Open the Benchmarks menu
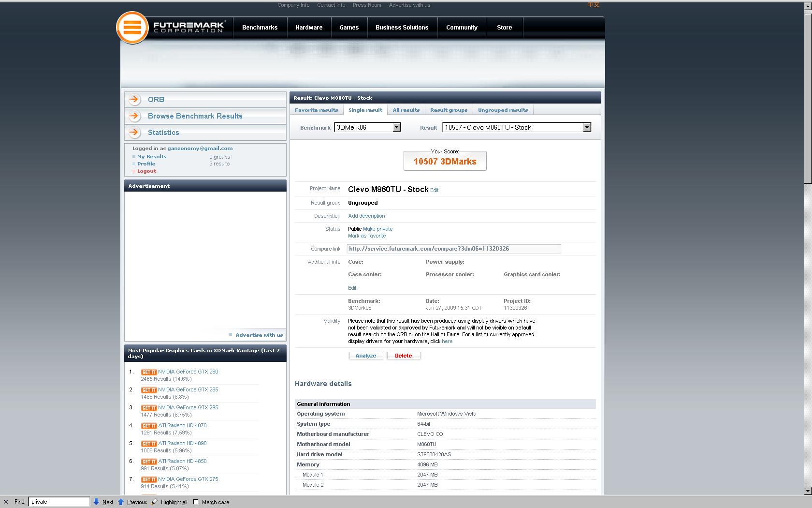The image size is (812, 508). (260, 28)
